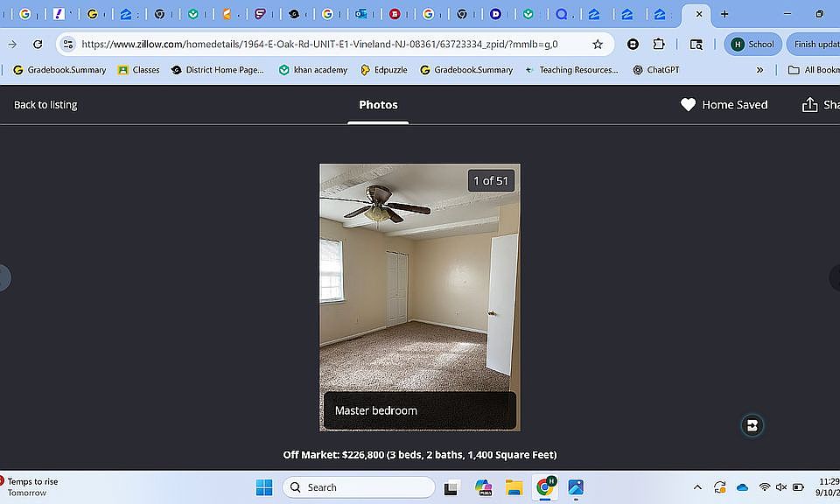Image resolution: width=840 pixels, height=504 pixels.
Task: Open the ChatGPT bookmark
Action: tap(656, 70)
